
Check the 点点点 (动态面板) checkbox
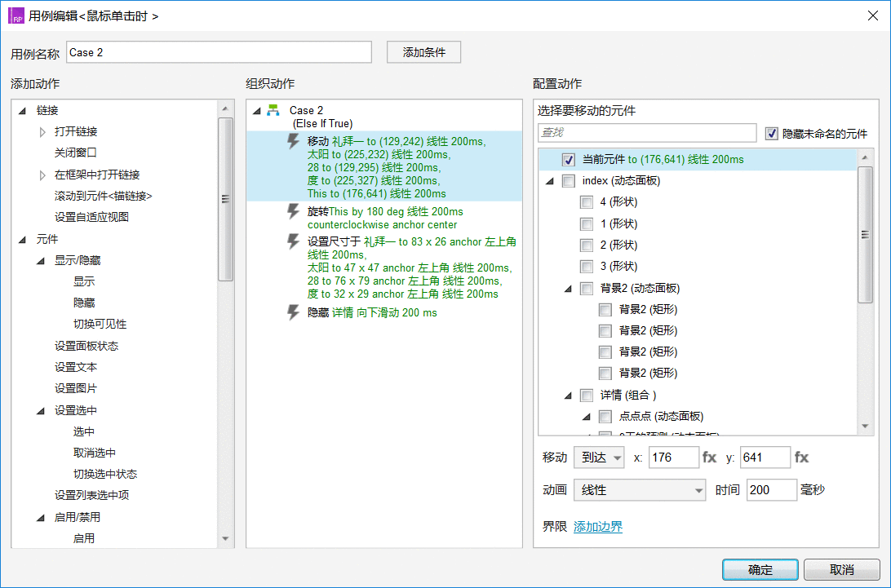pyautogui.click(x=605, y=417)
